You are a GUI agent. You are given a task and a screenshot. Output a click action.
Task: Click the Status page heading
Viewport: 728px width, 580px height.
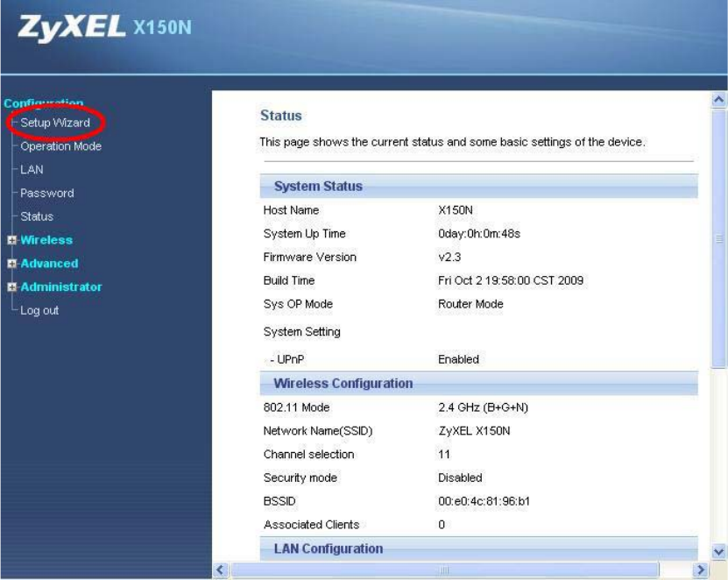[x=281, y=115]
